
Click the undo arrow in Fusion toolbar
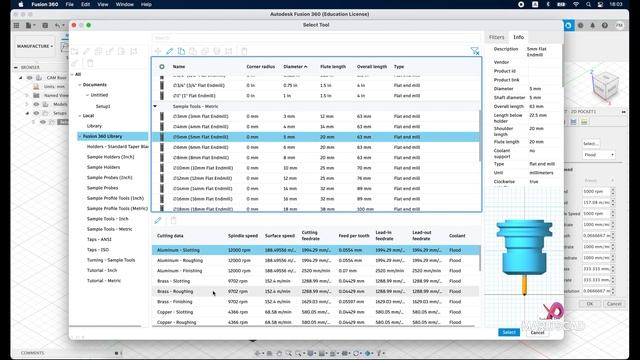pos(58,25)
